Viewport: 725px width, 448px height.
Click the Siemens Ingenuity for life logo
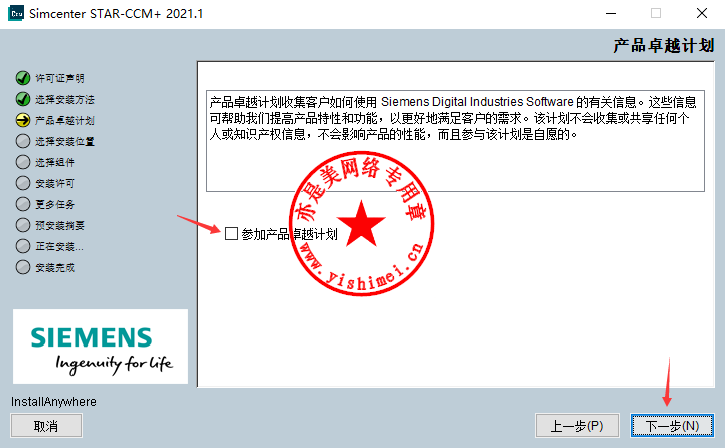tap(100, 346)
